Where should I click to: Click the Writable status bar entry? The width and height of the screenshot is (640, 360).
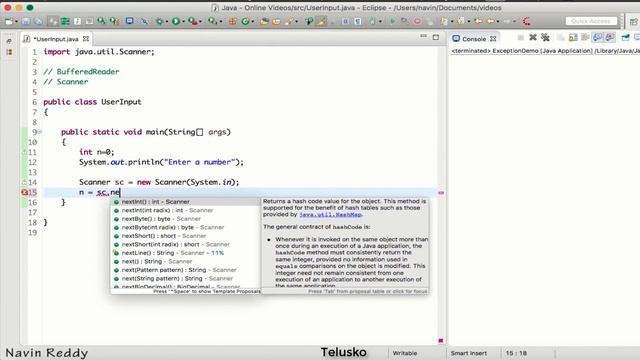[x=404, y=353]
